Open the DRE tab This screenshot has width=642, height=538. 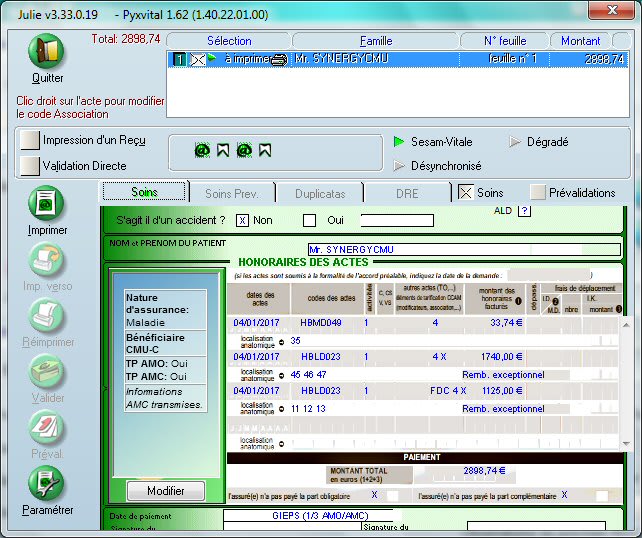[407, 192]
